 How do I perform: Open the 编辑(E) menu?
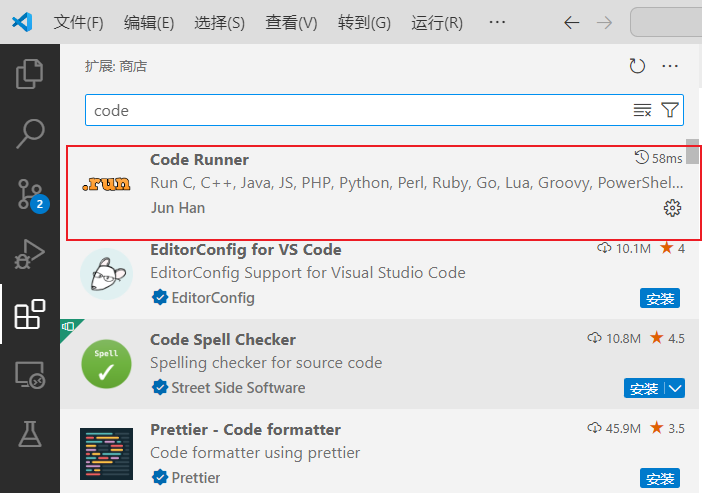(149, 22)
